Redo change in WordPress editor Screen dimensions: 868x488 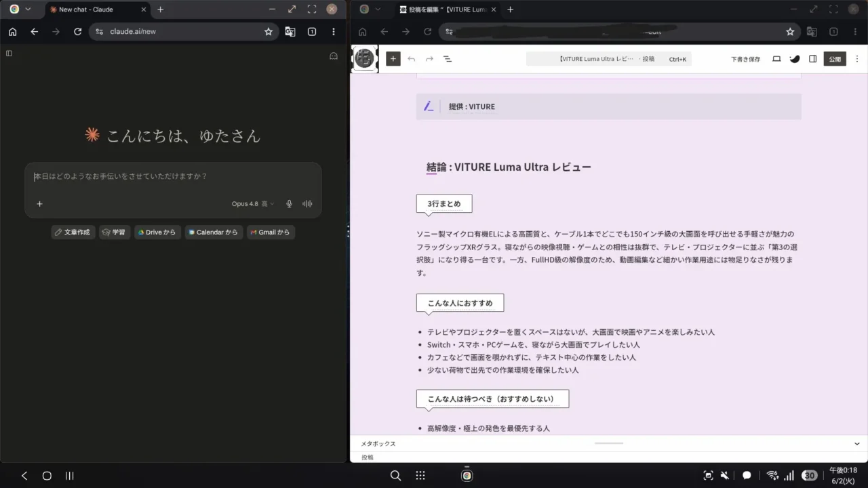pyautogui.click(x=429, y=59)
